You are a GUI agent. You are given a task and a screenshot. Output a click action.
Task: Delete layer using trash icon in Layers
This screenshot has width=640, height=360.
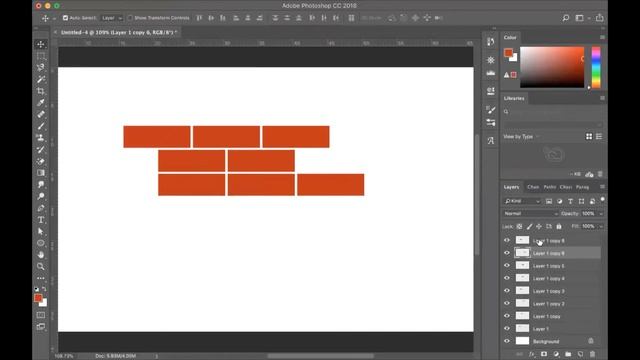coord(593,354)
